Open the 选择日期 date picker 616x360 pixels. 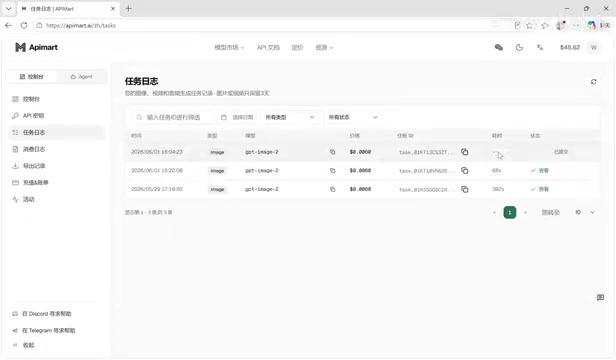pyautogui.click(x=237, y=117)
